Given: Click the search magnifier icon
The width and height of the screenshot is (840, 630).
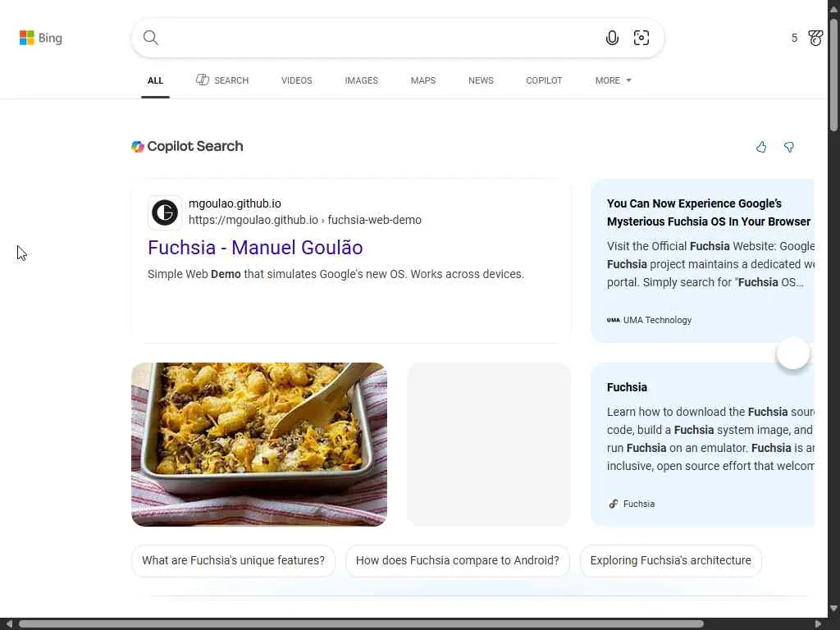Looking at the screenshot, I should pyautogui.click(x=151, y=38).
